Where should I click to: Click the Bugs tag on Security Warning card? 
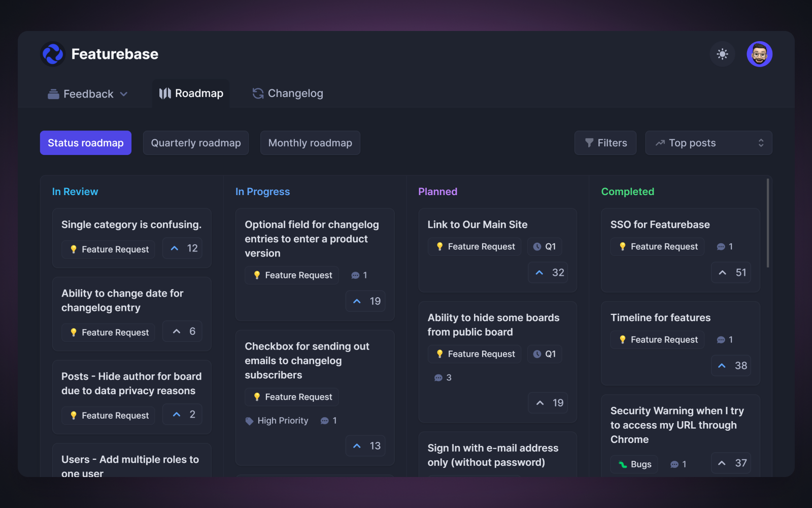point(634,464)
